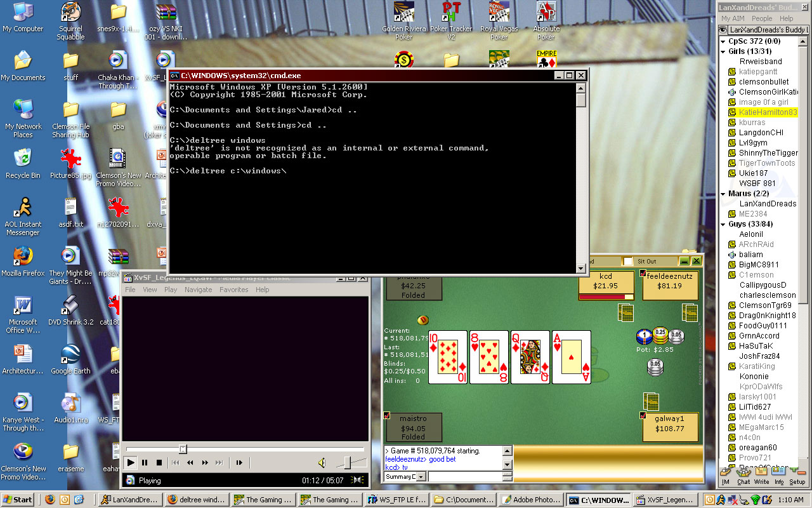Click the Queen community card on table

(x=530, y=357)
